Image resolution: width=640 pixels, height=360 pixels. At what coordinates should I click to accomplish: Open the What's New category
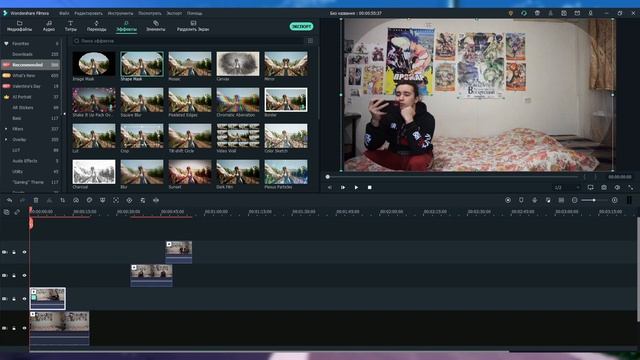pos(31,76)
